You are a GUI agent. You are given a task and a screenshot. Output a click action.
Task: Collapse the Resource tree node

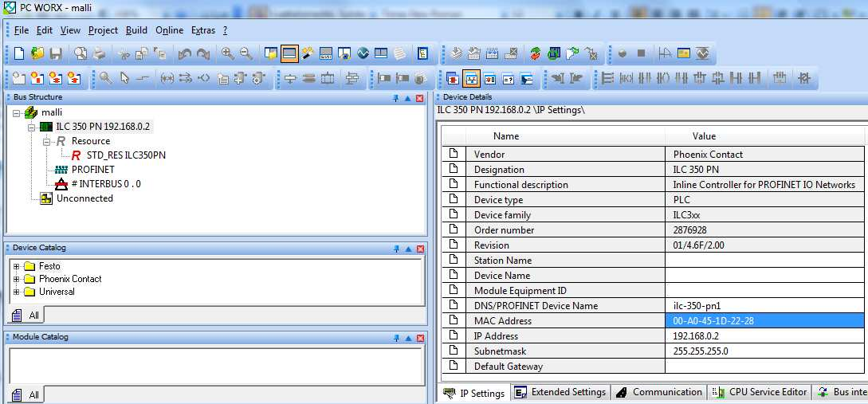[46, 142]
